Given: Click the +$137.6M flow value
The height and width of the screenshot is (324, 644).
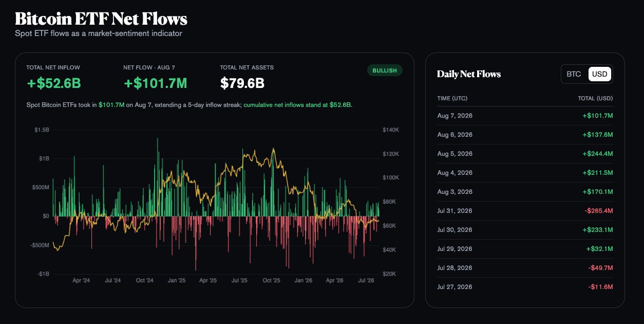Looking at the screenshot, I should pyautogui.click(x=598, y=135).
